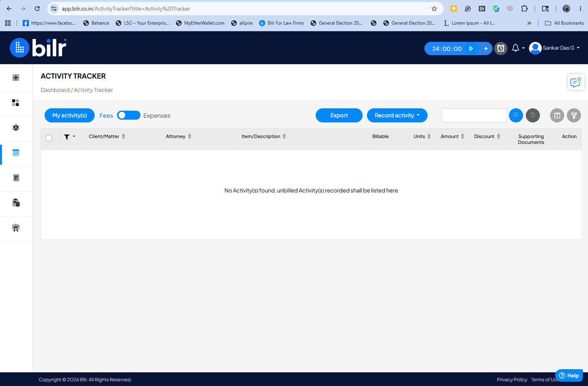588x386 pixels.
Task: Click the plus icon beside the timer
Action: coord(486,48)
